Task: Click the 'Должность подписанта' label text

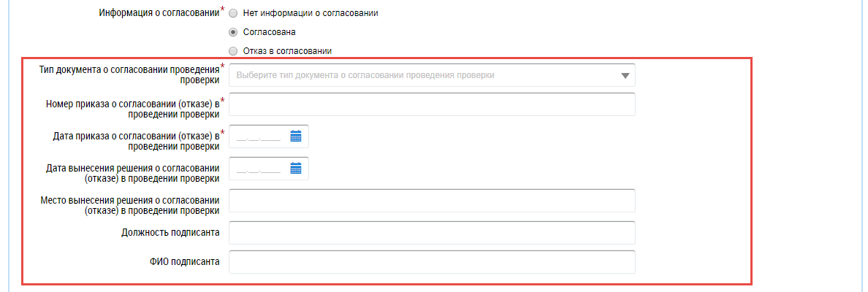Action: (x=170, y=233)
